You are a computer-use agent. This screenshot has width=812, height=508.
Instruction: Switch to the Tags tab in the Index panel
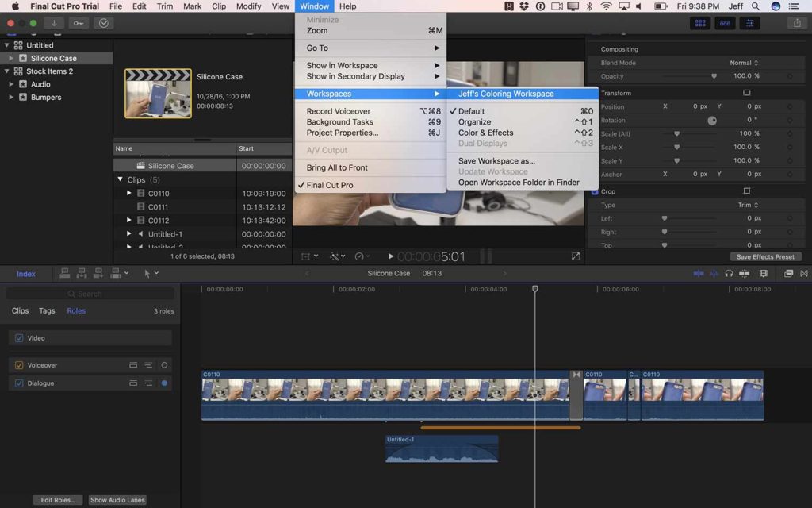(47, 310)
